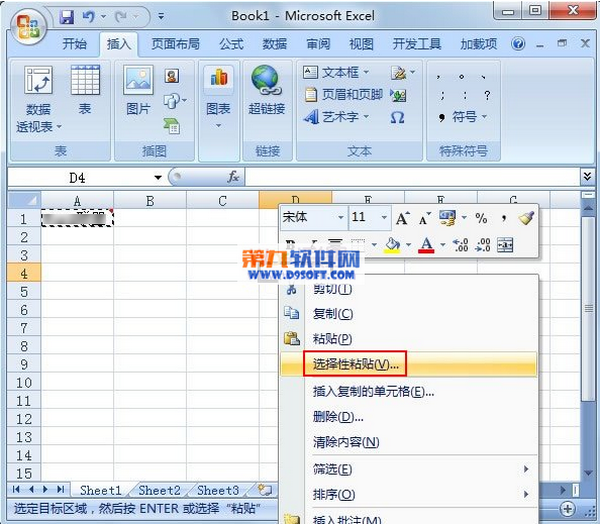Insert a Table (表) icon
The width and height of the screenshot is (600, 524).
click(85, 90)
